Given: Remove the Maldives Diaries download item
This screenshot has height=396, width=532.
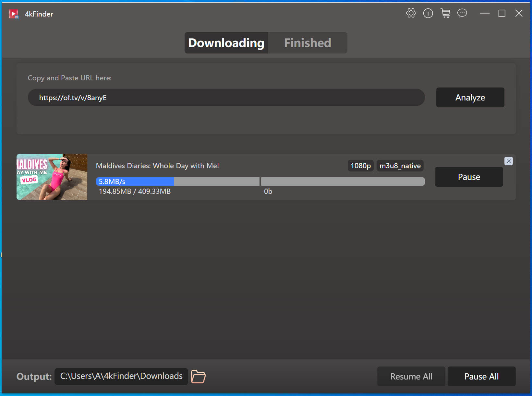Looking at the screenshot, I should click(x=508, y=161).
